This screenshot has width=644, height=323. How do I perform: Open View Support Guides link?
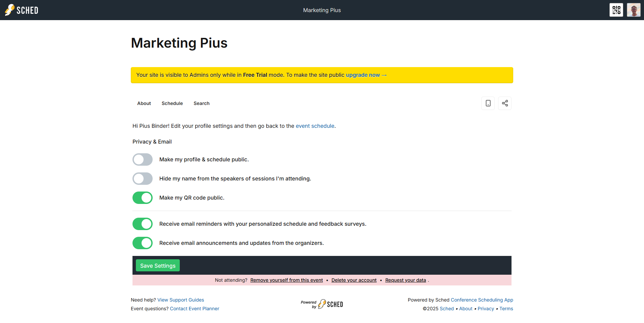point(180,300)
